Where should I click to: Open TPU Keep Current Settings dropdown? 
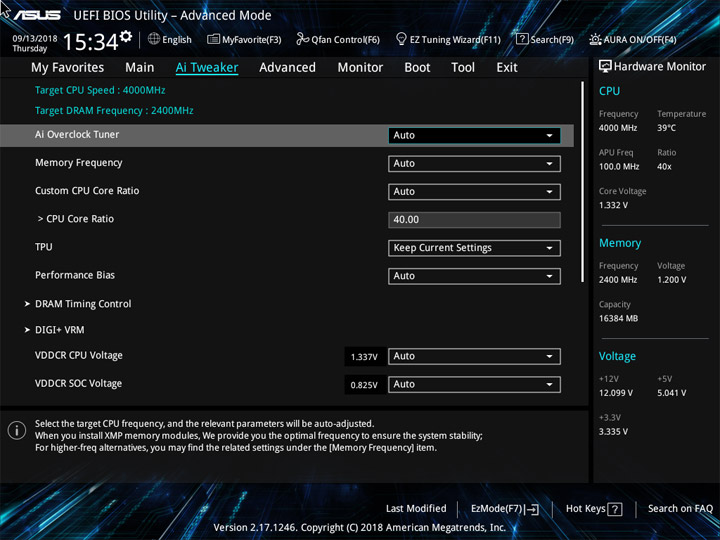(474, 248)
